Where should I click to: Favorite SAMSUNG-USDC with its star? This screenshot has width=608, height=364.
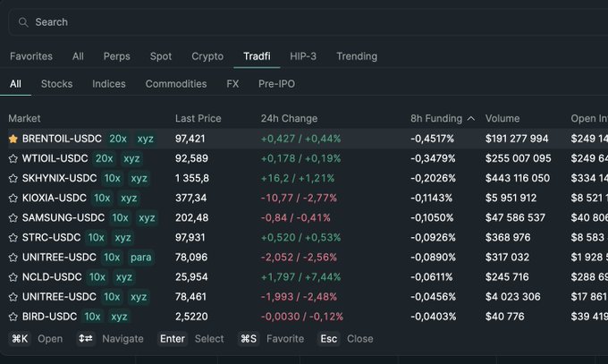tap(13, 218)
